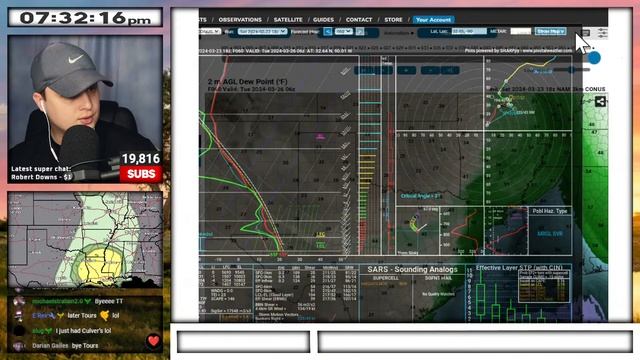Open Your Account tab
This screenshot has height=360, width=640.
433,20
